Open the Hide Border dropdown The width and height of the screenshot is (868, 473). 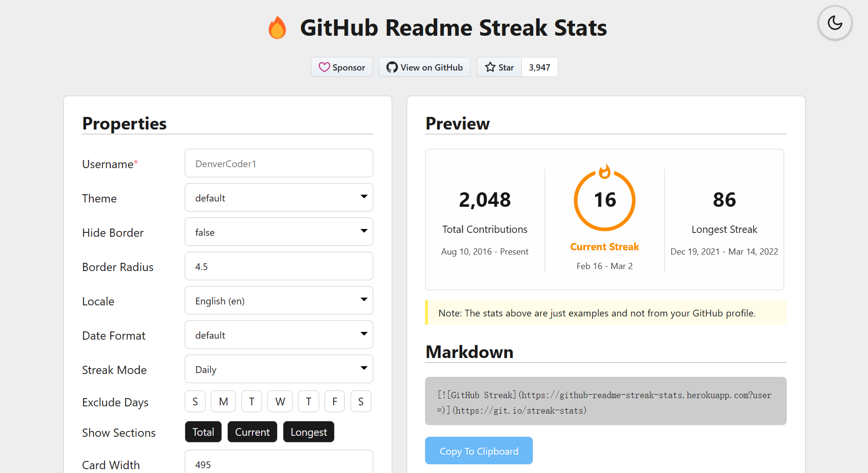click(279, 232)
